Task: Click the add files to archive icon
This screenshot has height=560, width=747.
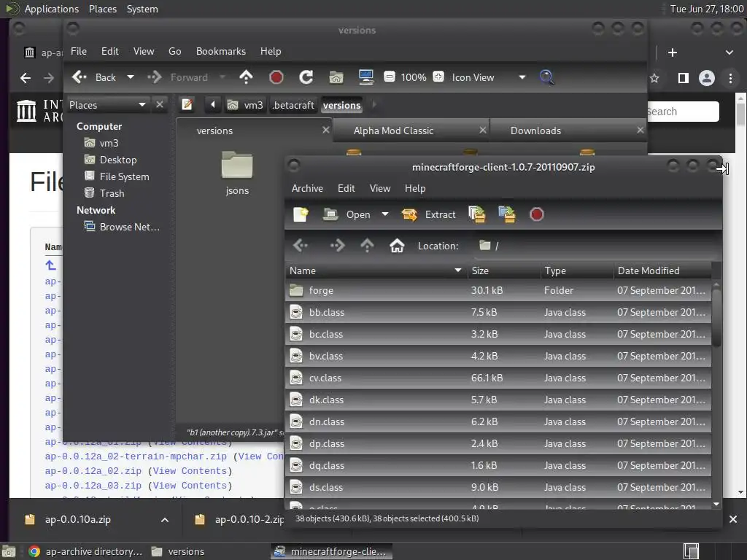Action: (x=477, y=215)
